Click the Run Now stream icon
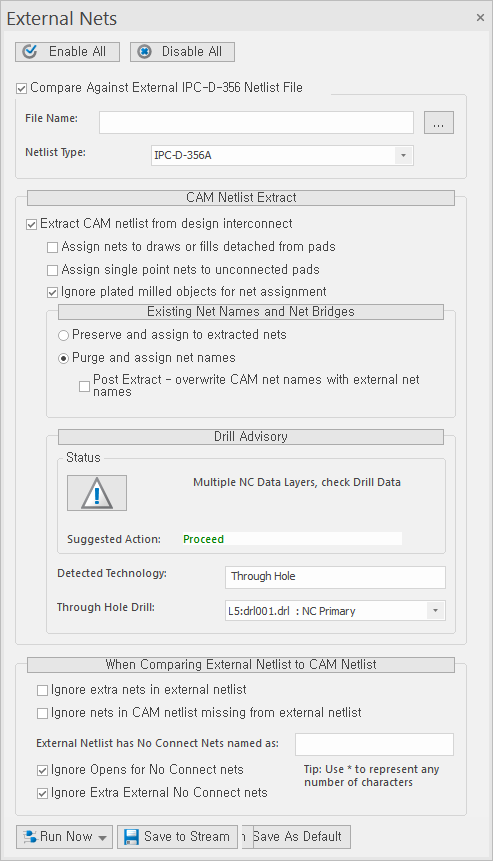Image resolution: width=493 pixels, height=861 pixels. (x=30, y=837)
